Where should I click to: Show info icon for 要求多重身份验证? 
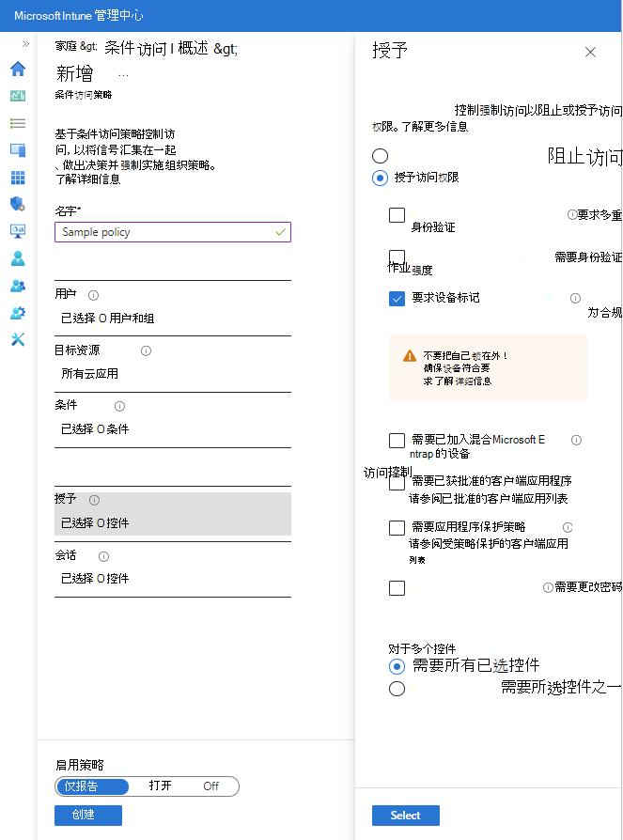pyautogui.click(x=572, y=215)
